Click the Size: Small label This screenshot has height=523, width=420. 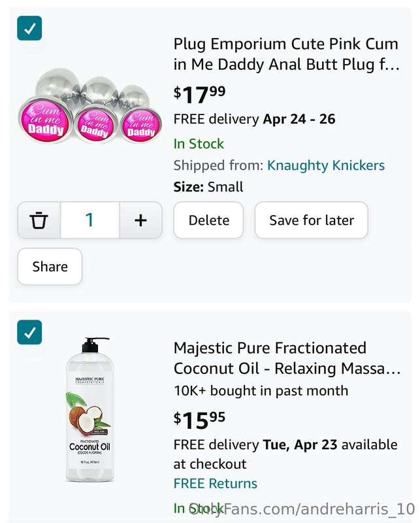point(208,187)
